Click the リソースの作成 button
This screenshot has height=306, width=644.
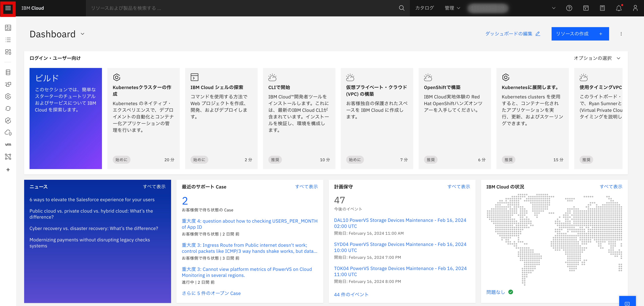[x=580, y=34]
